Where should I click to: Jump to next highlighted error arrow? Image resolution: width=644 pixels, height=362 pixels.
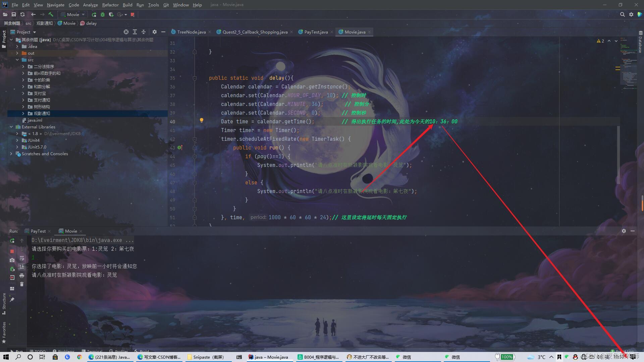[616, 41]
